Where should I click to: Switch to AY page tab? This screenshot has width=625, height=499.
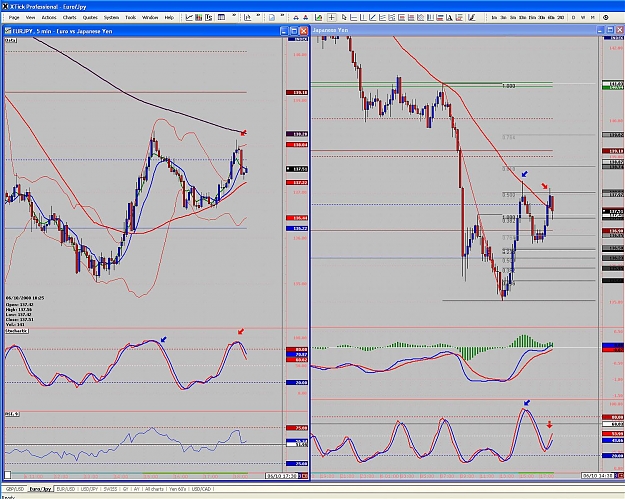(137, 489)
